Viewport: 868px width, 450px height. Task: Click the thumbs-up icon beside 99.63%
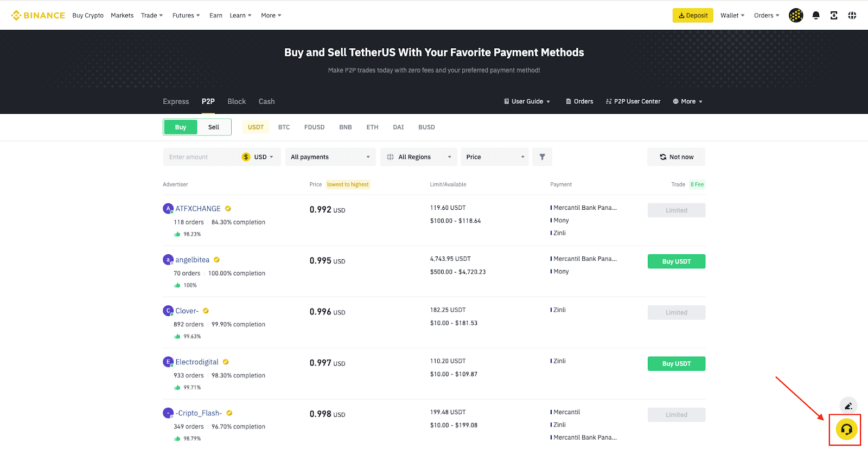(x=177, y=336)
